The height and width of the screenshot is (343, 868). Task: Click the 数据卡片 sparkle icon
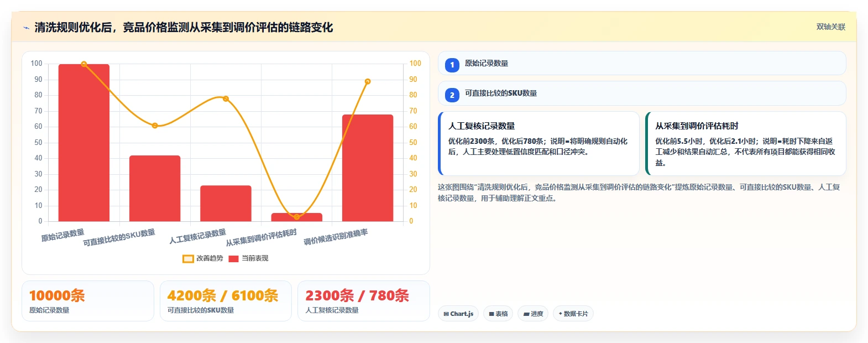(560, 314)
